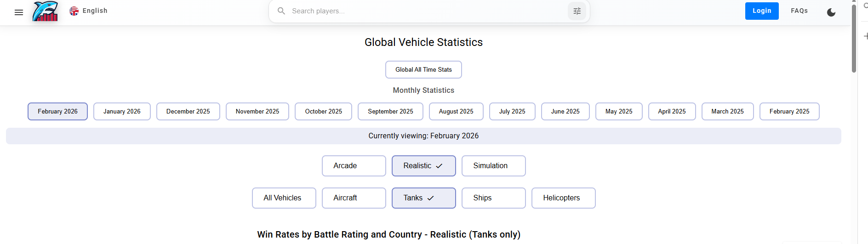The image size is (868, 244).
Task: Select February 2025 statistics
Action: pos(789,112)
